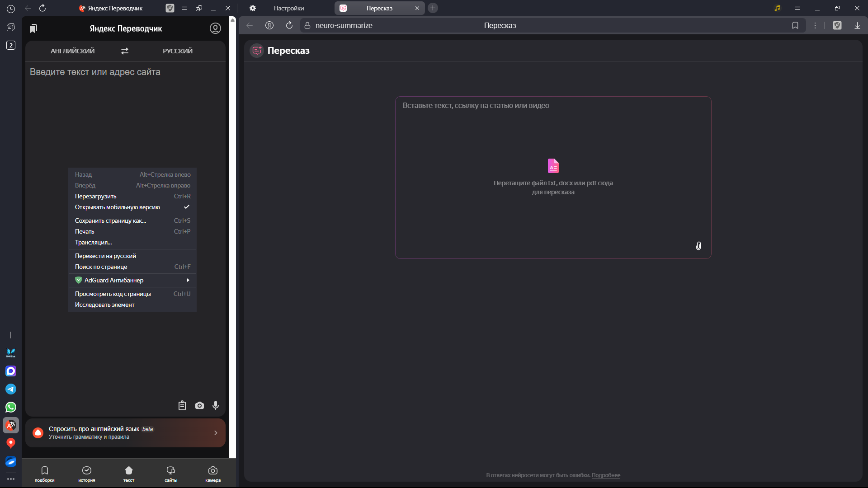
Task: Pin the side panel window icon
Action: click(x=199, y=8)
